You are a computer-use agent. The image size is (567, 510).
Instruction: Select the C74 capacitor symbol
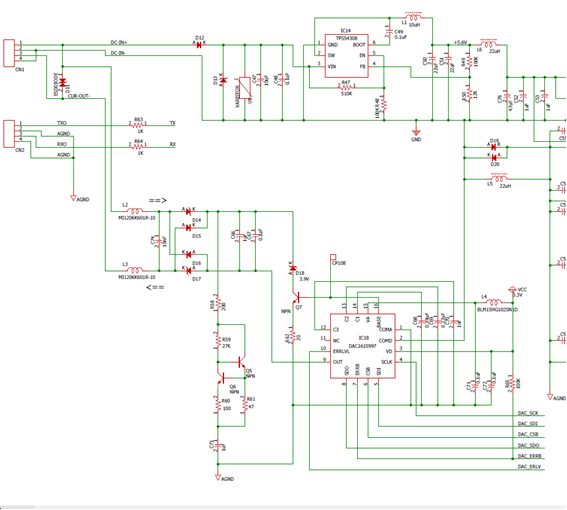click(x=158, y=240)
